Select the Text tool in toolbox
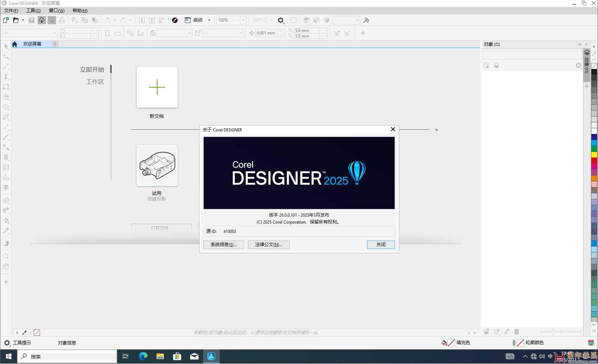 [6, 187]
